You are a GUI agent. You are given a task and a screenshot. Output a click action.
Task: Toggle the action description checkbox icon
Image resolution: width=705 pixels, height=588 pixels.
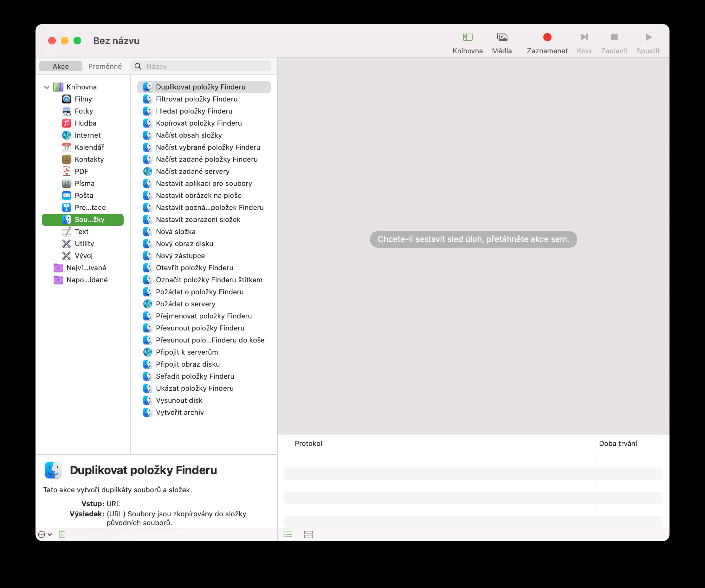point(62,534)
